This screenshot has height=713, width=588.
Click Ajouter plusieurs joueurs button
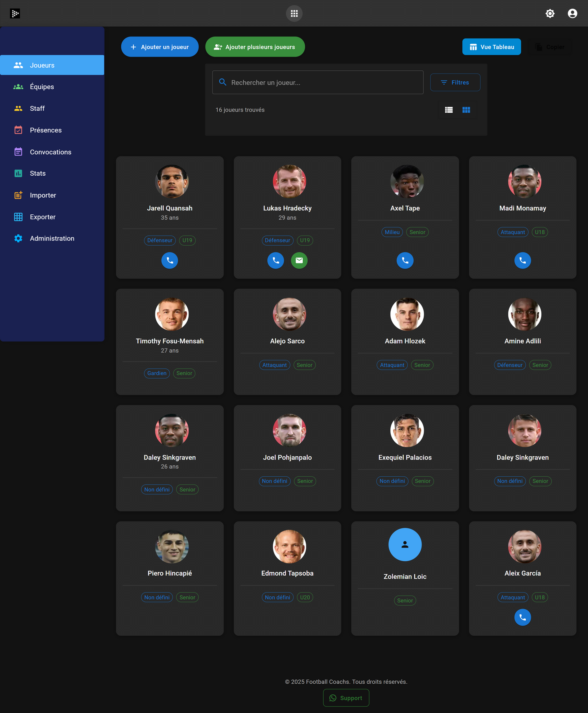(255, 47)
